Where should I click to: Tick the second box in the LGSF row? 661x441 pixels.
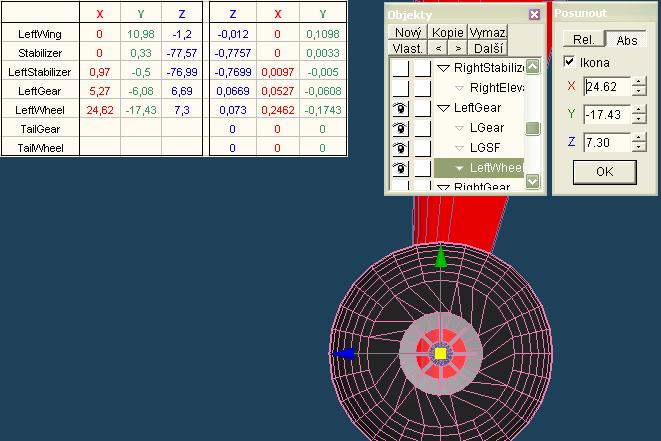[x=422, y=148]
